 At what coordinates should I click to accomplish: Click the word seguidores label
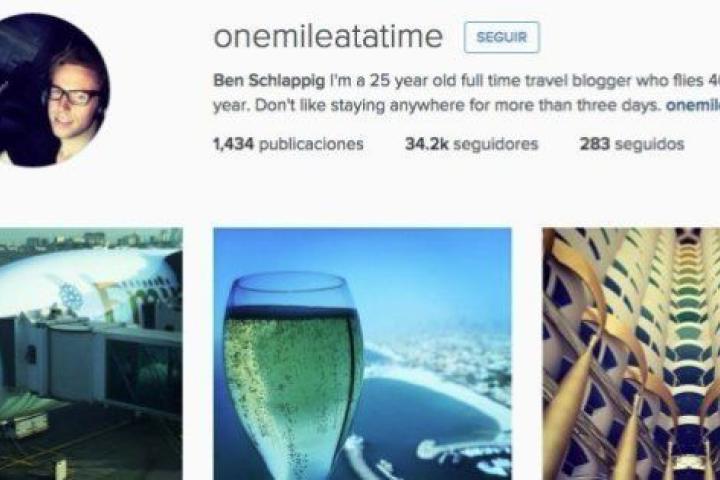tap(496, 144)
